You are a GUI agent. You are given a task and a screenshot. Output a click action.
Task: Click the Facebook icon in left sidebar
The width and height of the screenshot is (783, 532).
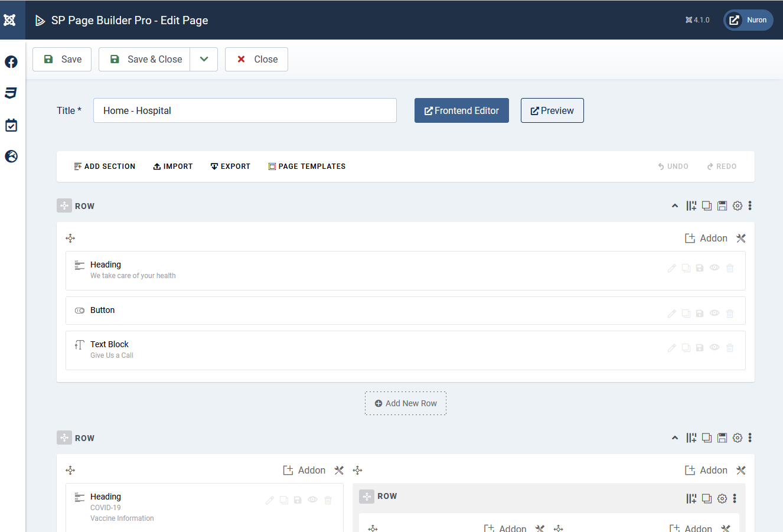(11, 62)
